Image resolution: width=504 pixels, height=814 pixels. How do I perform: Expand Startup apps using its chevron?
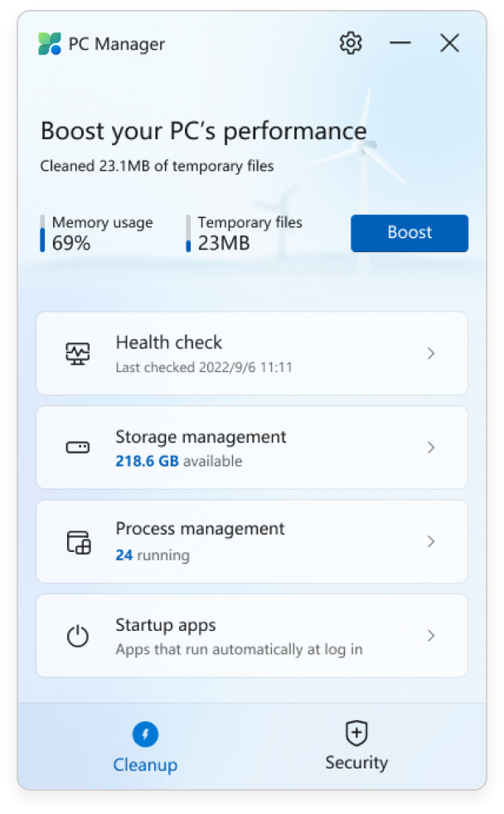(431, 636)
